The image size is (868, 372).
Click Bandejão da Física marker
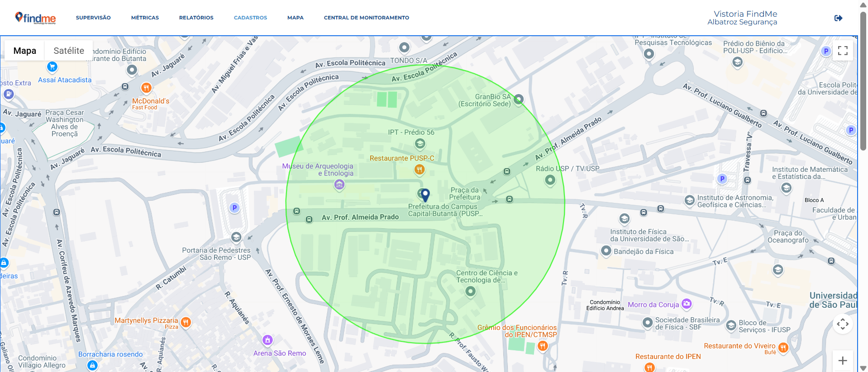(606, 251)
